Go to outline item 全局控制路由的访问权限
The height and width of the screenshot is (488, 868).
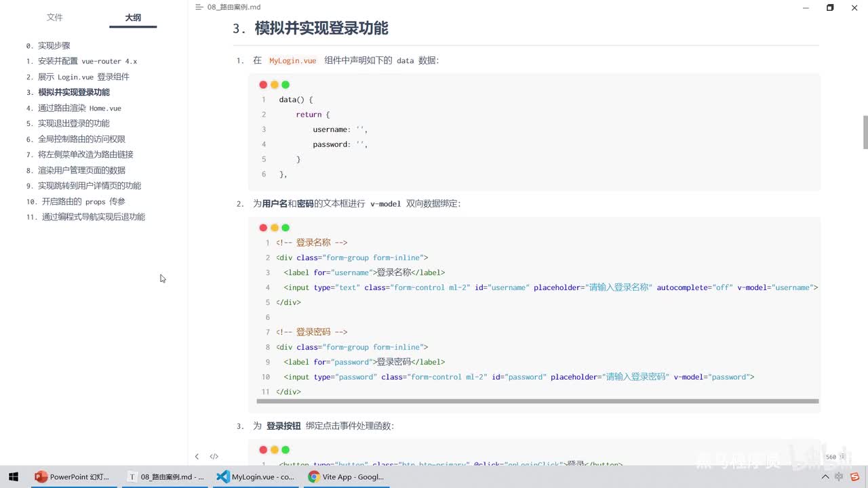coord(76,139)
